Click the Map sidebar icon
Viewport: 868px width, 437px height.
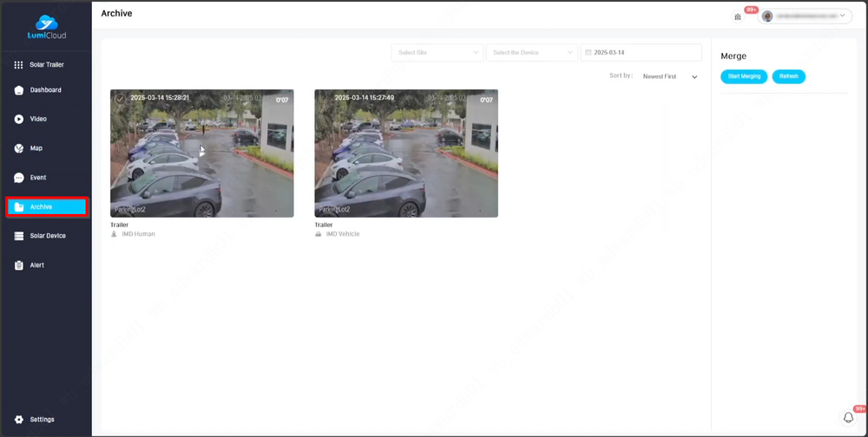(x=18, y=148)
